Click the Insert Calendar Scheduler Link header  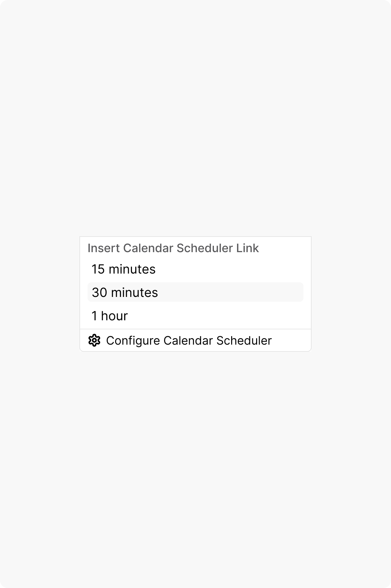click(x=173, y=248)
